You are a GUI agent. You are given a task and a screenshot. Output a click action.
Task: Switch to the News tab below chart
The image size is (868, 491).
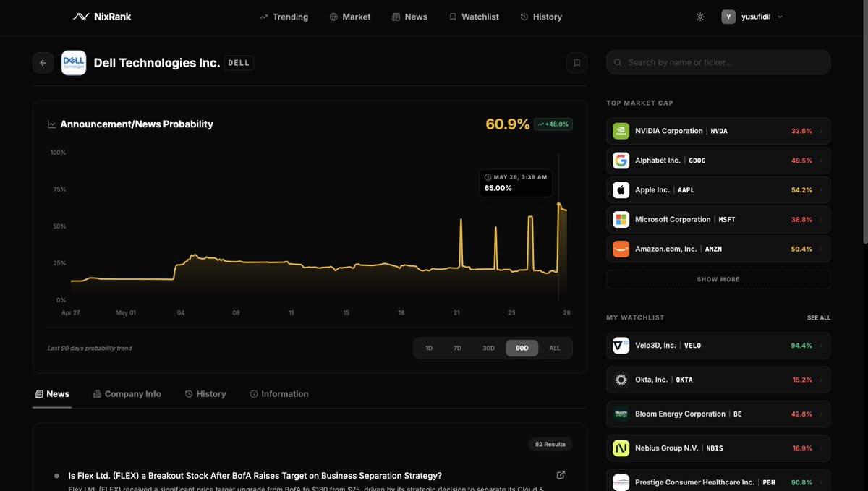coord(52,394)
